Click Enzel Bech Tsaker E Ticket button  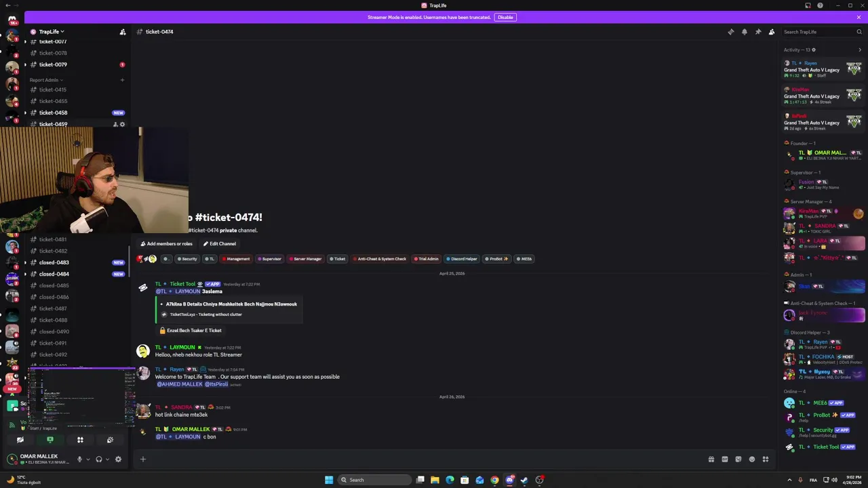pyautogui.click(x=191, y=331)
